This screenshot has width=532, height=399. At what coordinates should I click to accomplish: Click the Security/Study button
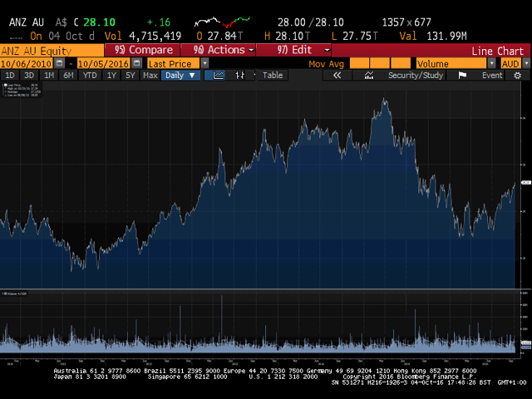pyautogui.click(x=416, y=76)
